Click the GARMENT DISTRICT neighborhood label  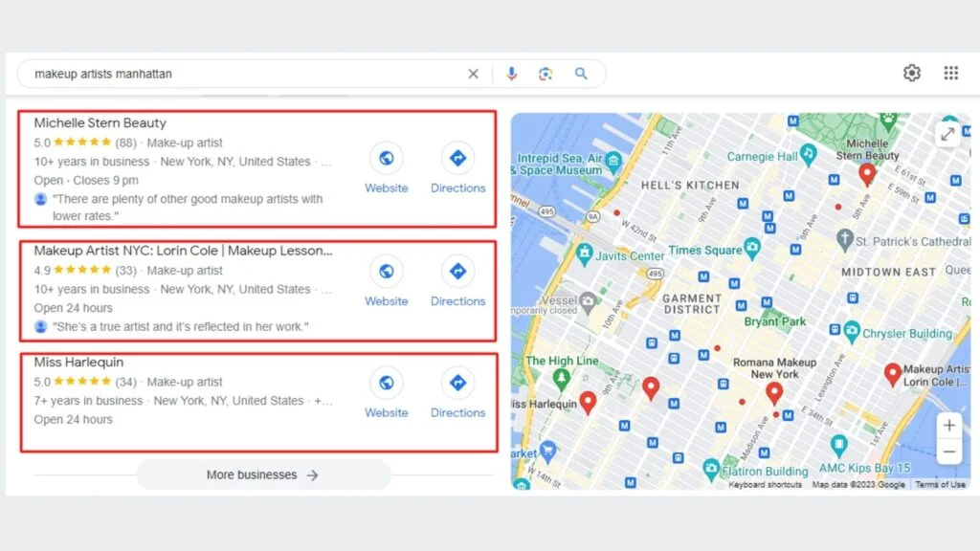(692, 303)
